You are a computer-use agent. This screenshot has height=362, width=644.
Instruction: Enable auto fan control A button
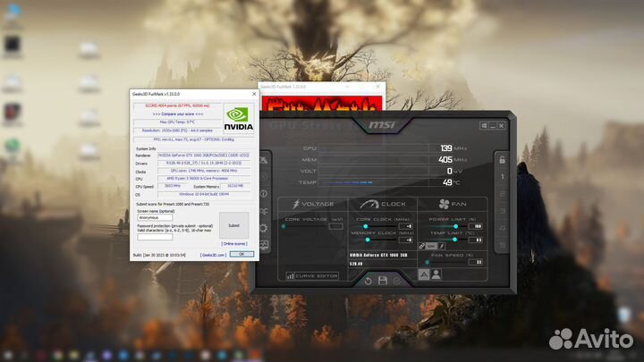(x=423, y=274)
